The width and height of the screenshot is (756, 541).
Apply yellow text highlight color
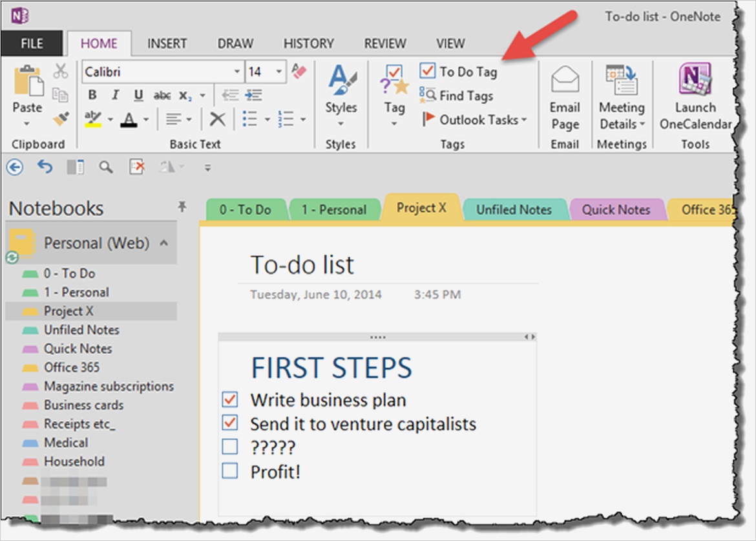tap(92, 119)
